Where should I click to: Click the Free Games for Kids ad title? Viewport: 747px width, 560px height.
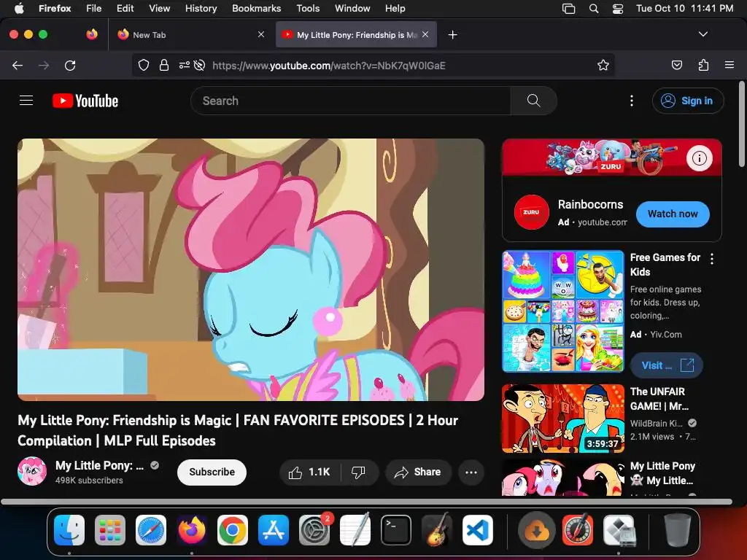pyautogui.click(x=665, y=264)
